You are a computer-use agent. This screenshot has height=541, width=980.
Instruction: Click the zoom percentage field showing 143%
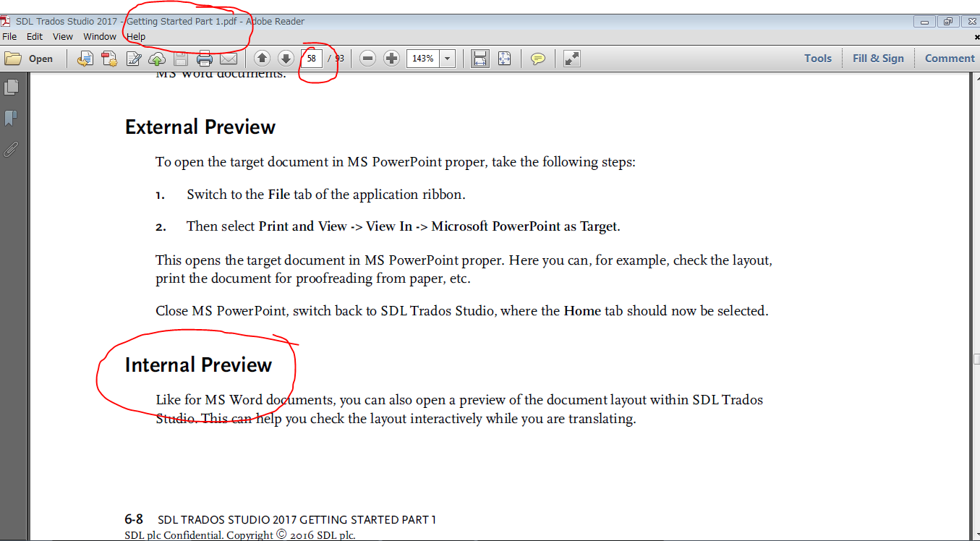pos(423,59)
